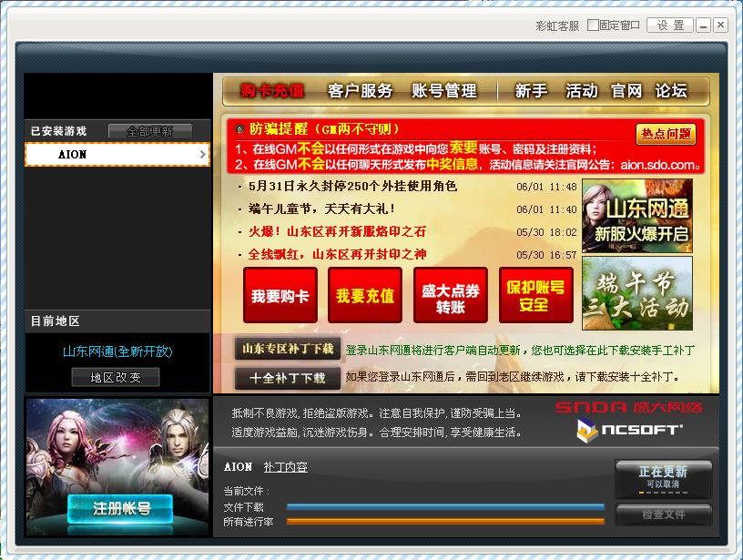The width and height of the screenshot is (743, 560).
Task: Click the 彩虹客服 support link
Action: [557, 25]
